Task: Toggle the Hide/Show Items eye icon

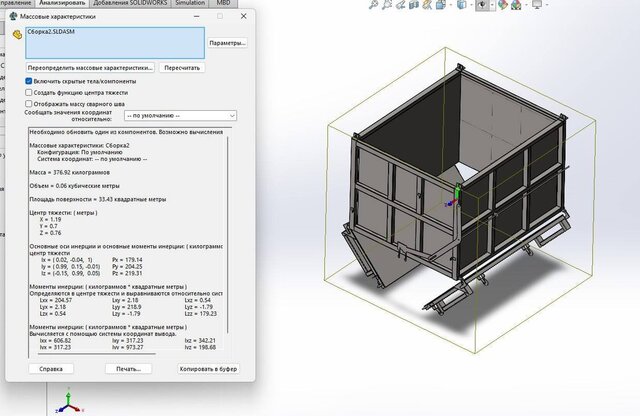Action: [482, 5]
